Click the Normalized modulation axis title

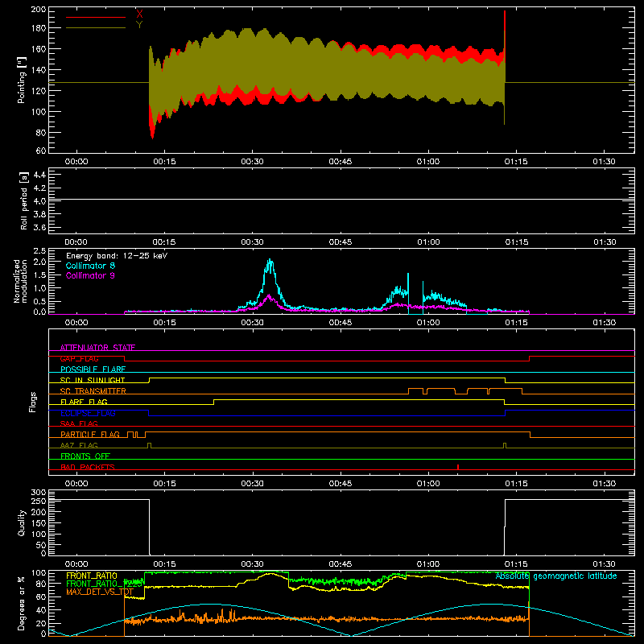pyautogui.click(x=21, y=281)
